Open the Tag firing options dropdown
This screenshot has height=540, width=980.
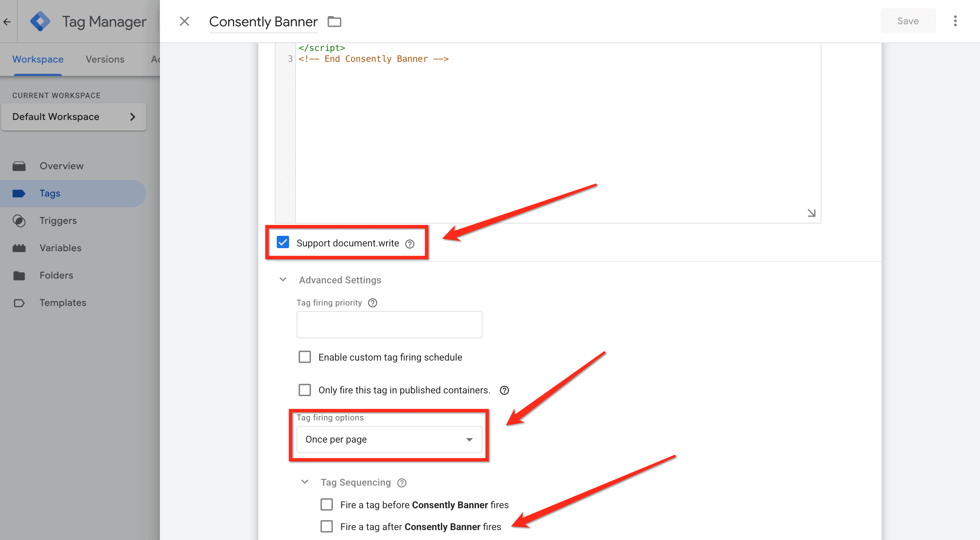(x=389, y=440)
